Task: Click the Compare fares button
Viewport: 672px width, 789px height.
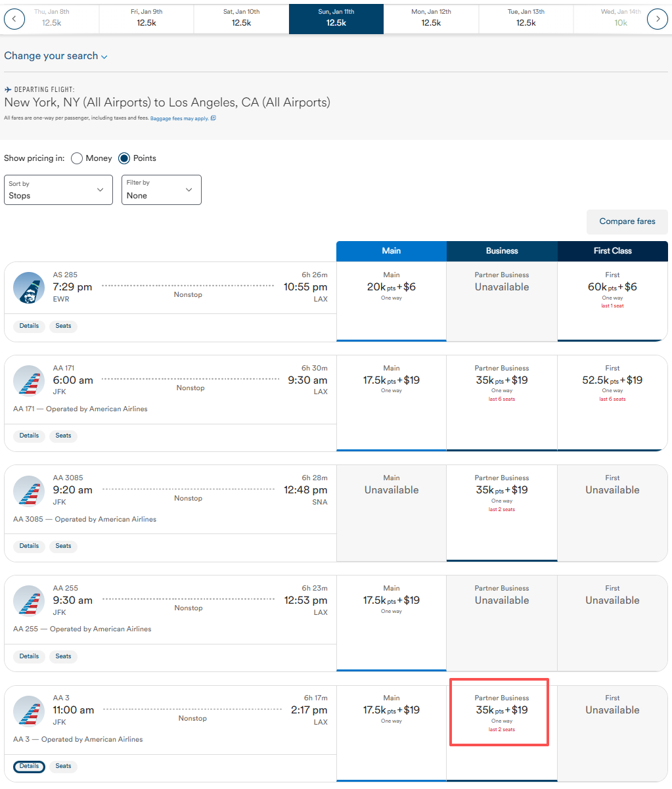Action: [627, 222]
